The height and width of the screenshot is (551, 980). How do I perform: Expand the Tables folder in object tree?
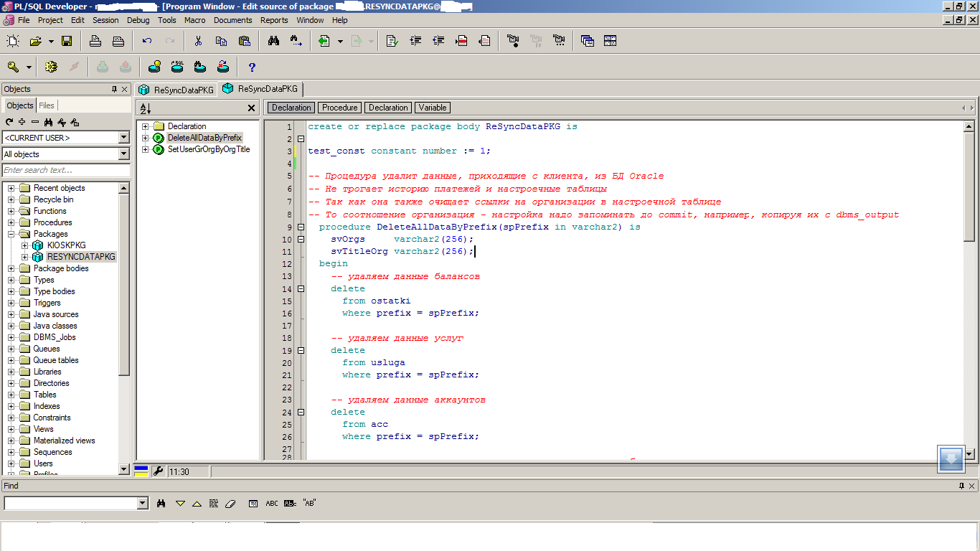pyautogui.click(x=11, y=395)
